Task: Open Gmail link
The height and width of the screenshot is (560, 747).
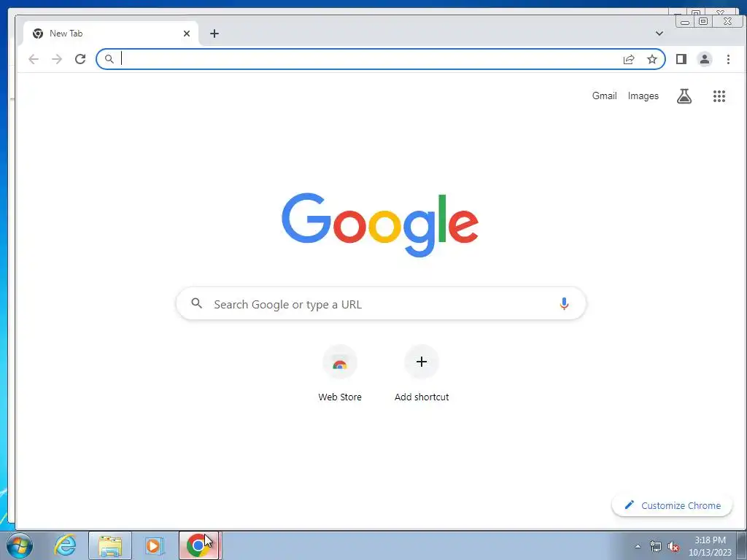Action: pos(604,96)
